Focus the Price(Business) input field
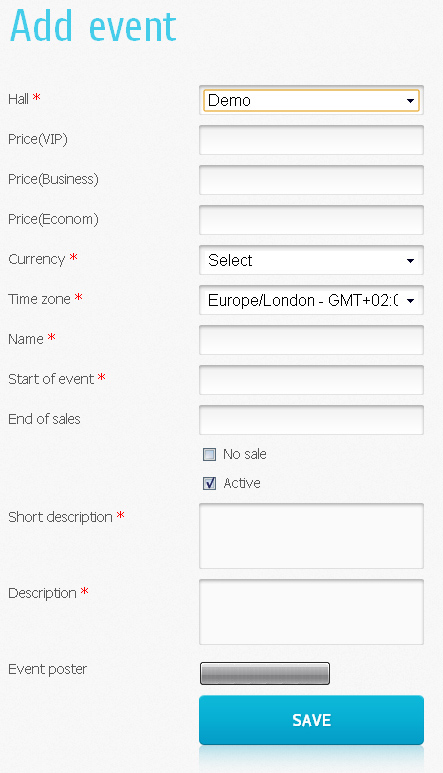This screenshot has height=773, width=443. click(311, 180)
